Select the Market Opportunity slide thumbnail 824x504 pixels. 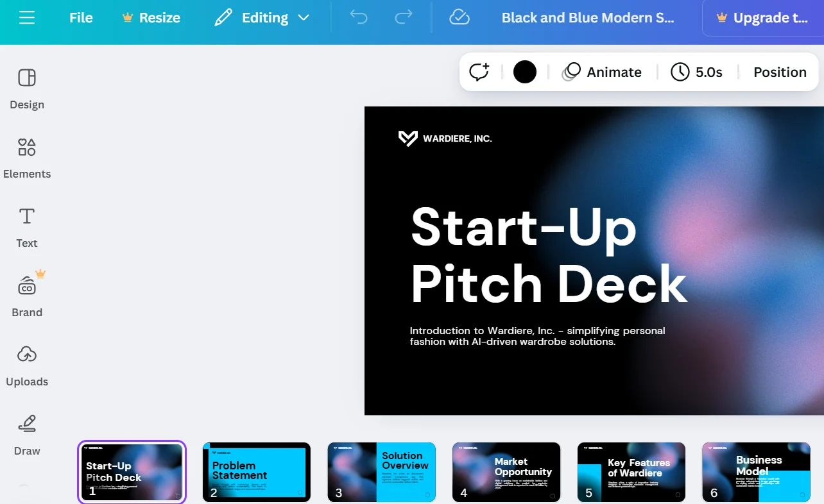tap(506, 472)
